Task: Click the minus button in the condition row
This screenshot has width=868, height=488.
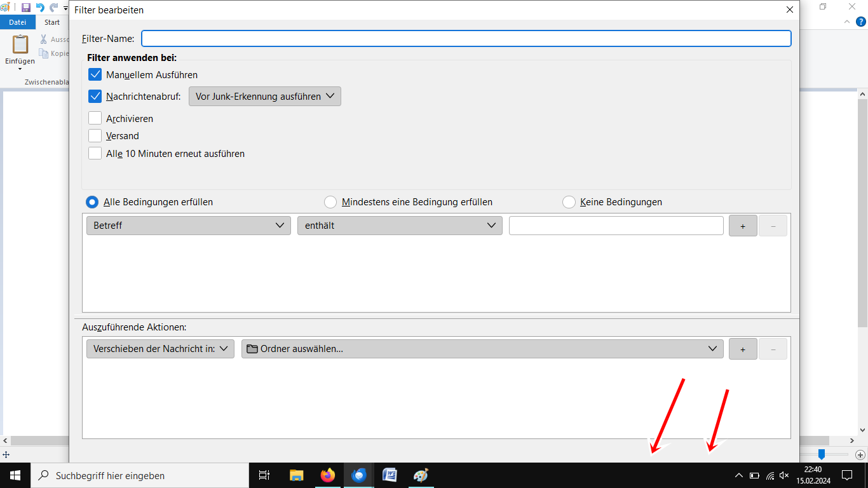Action: click(773, 226)
